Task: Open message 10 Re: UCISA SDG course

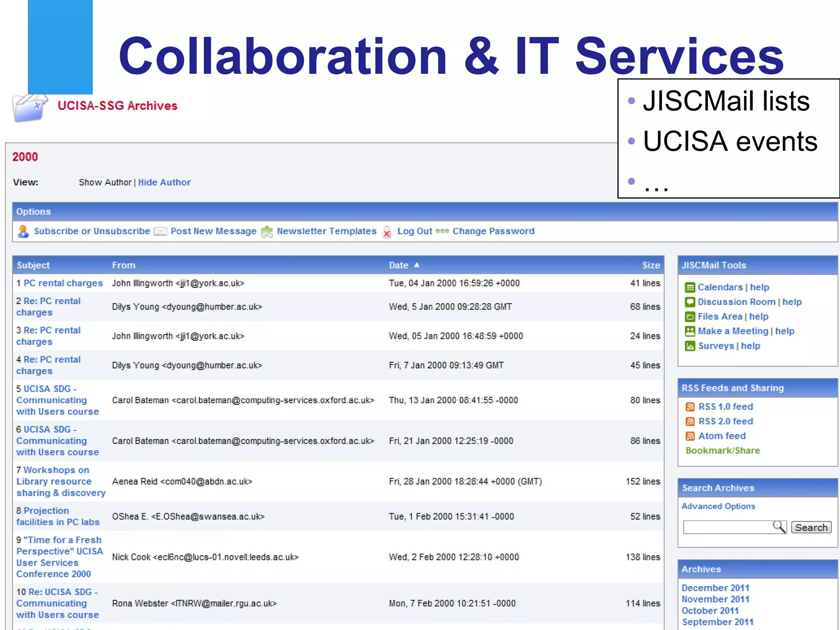Action: 57,603
